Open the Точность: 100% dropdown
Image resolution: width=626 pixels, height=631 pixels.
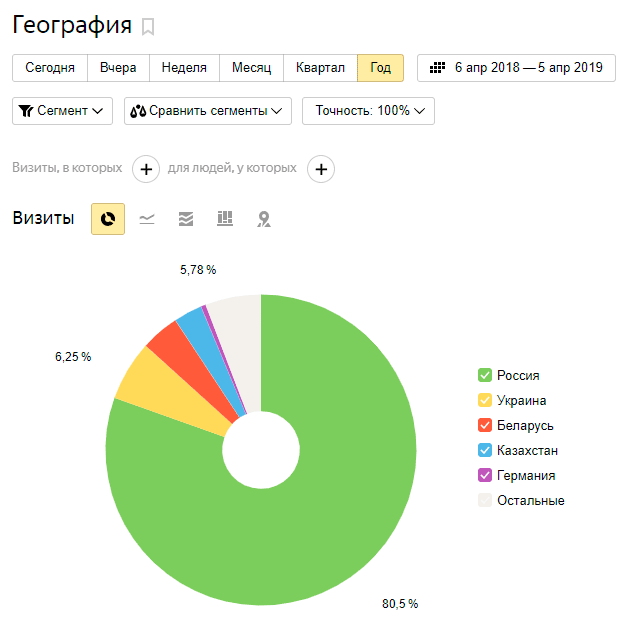[x=368, y=111]
